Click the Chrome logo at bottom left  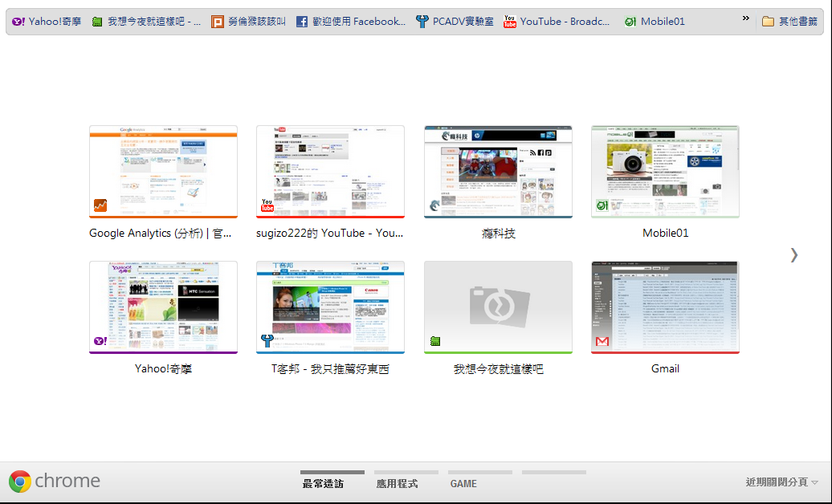tap(20, 482)
